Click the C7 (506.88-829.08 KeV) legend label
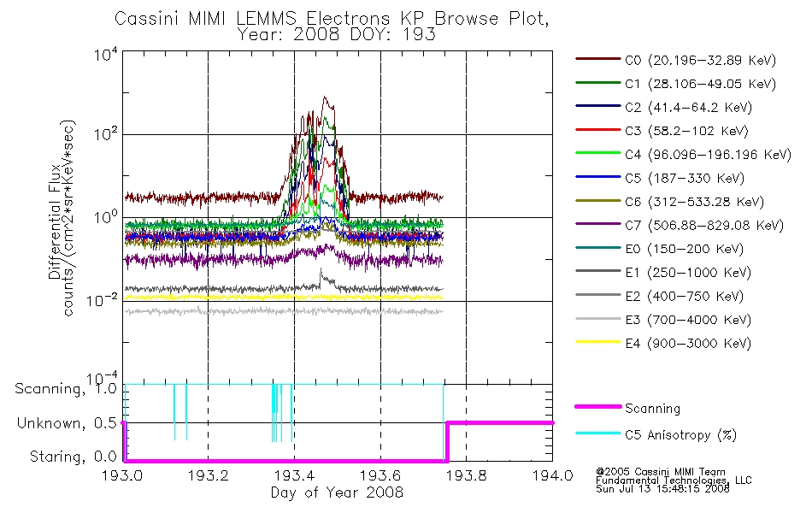The height and width of the screenshot is (513, 812). coord(704,226)
